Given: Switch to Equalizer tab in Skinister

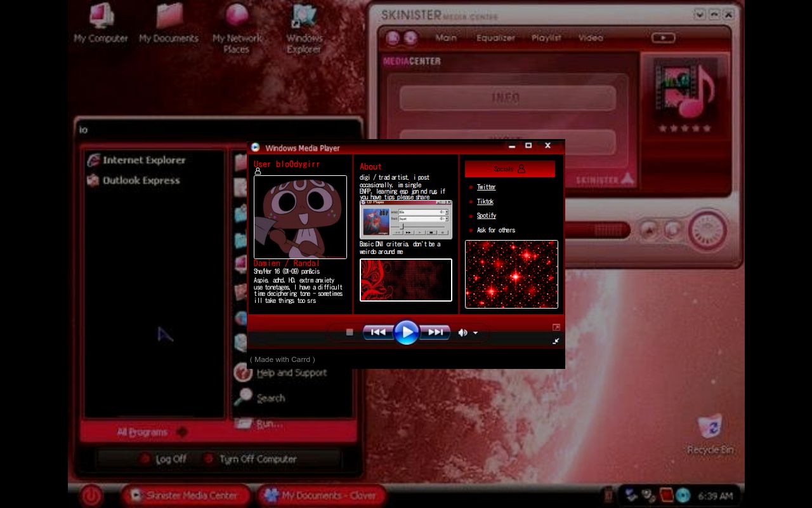Looking at the screenshot, I should 495,38.
